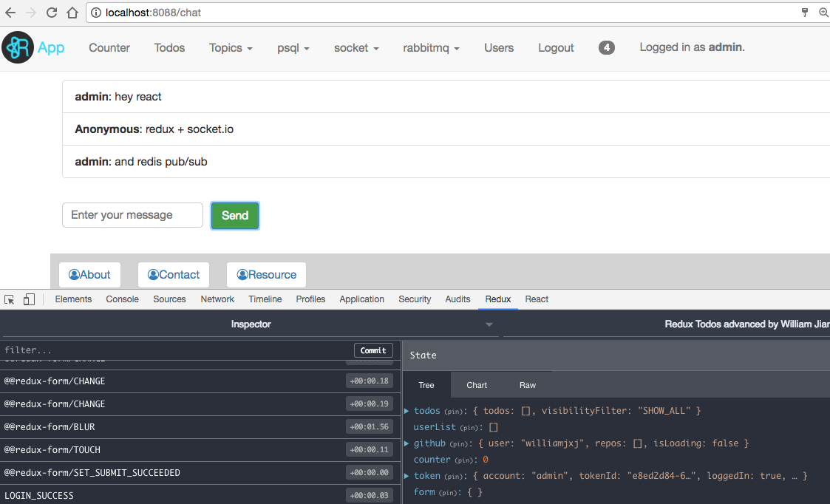
Task: Toggle the DevTools device toolbar icon
Action: pos(29,299)
